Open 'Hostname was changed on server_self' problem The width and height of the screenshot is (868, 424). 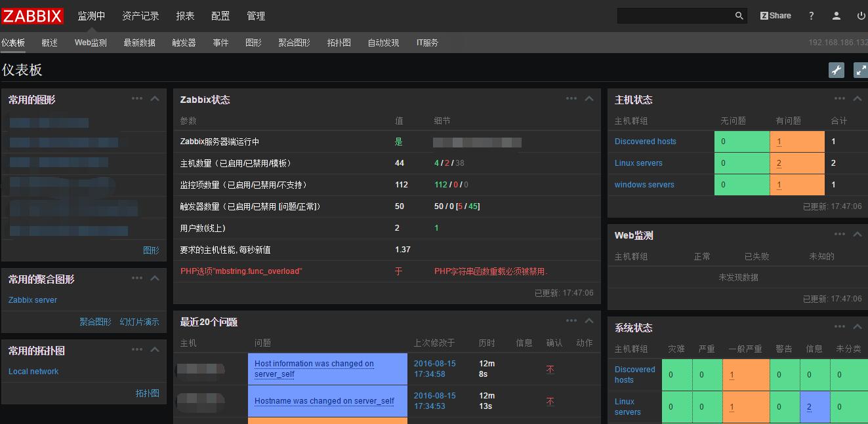[x=324, y=401]
